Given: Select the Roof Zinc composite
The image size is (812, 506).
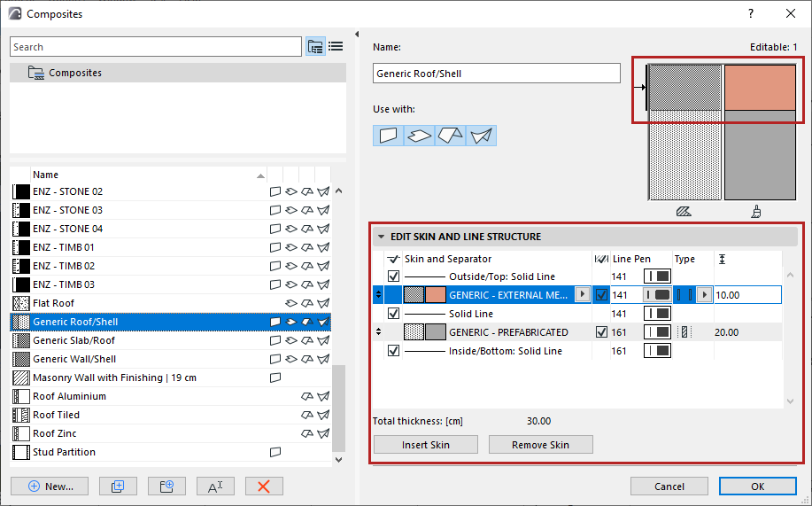Looking at the screenshot, I should pos(170,433).
